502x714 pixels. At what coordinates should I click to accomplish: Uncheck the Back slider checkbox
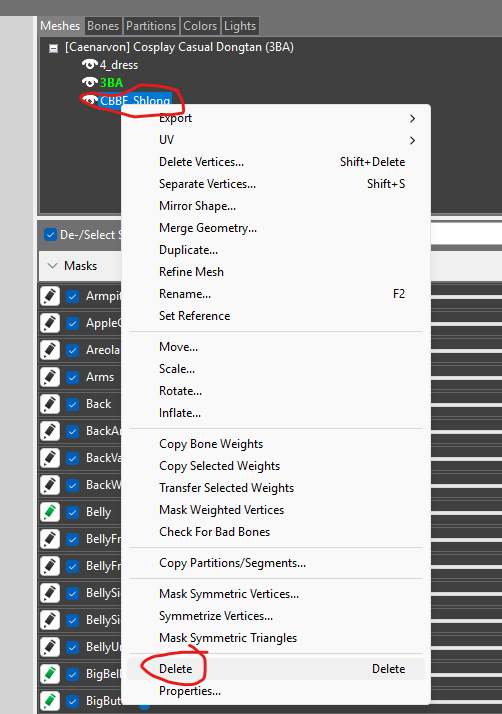pyautogui.click(x=72, y=404)
